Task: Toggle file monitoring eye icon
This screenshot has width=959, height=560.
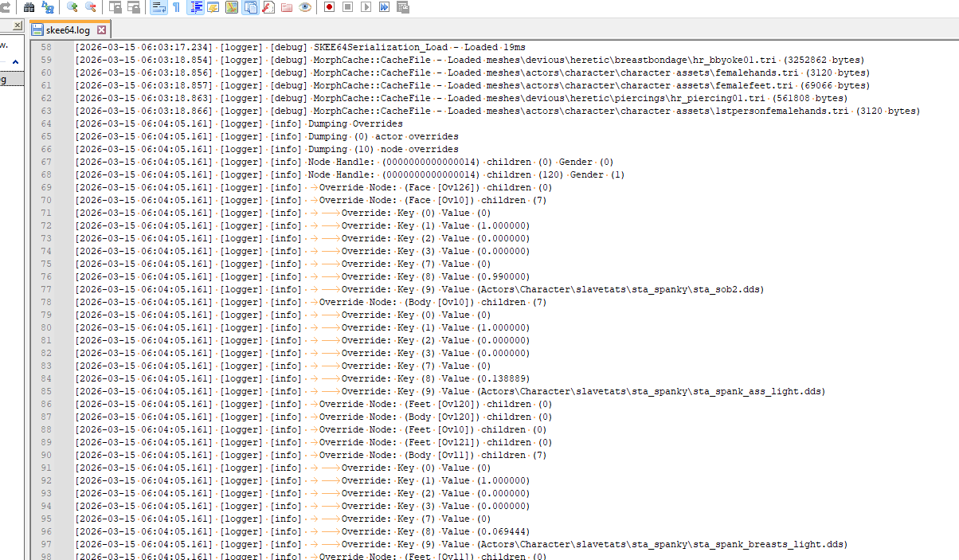Action: 305,7
